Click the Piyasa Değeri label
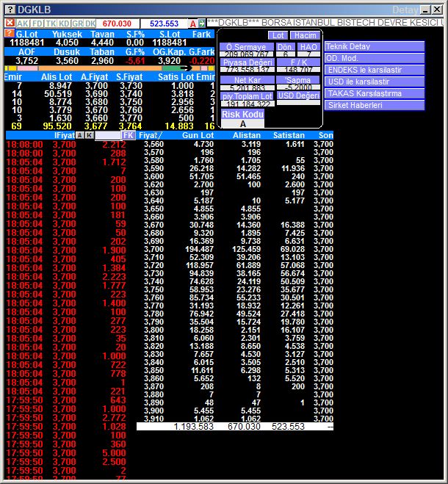The height and width of the screenshot is (484, 448). pos(247,62)
